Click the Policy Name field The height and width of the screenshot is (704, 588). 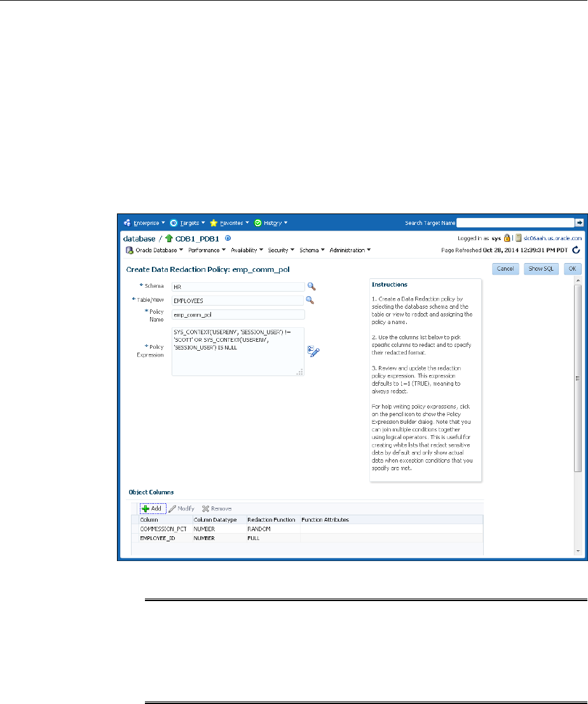238,315
